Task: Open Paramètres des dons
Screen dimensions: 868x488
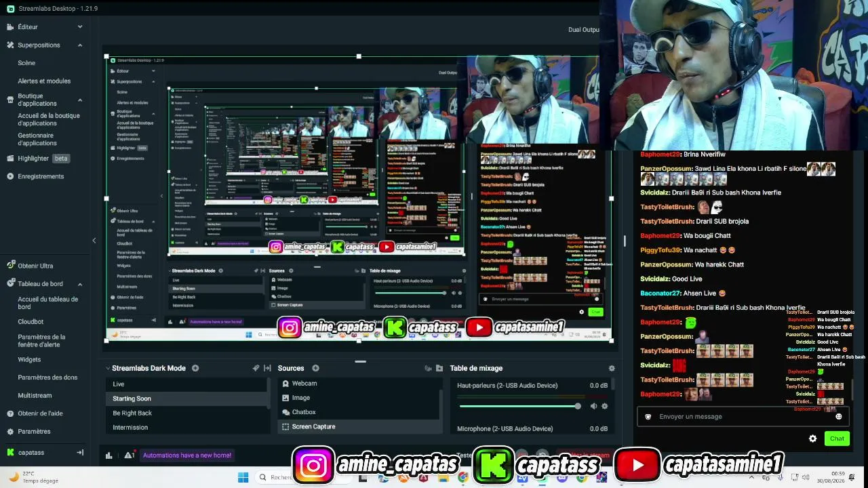Action: click(x=47, y=378)
